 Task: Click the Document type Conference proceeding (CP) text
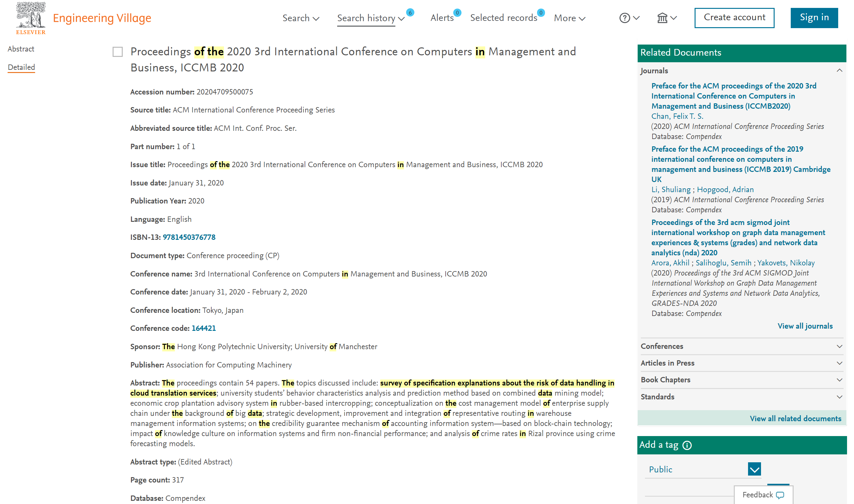point(233,256)
